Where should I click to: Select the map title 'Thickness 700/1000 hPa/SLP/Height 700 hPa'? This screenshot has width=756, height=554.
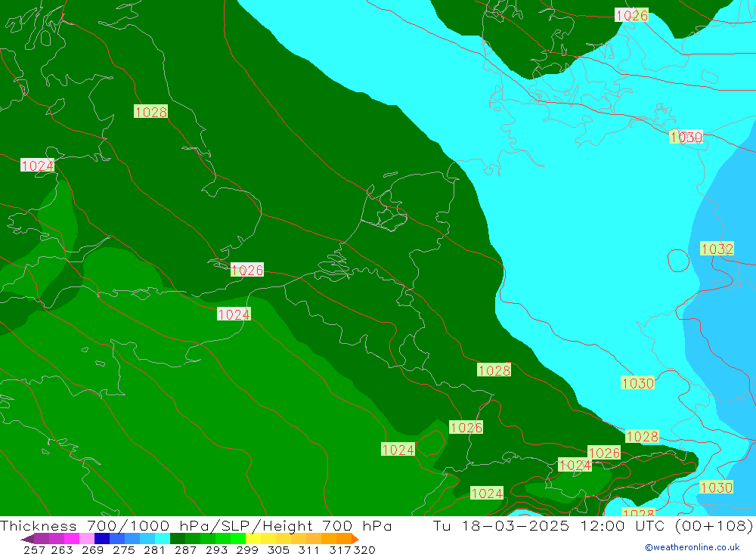[195, 525]
